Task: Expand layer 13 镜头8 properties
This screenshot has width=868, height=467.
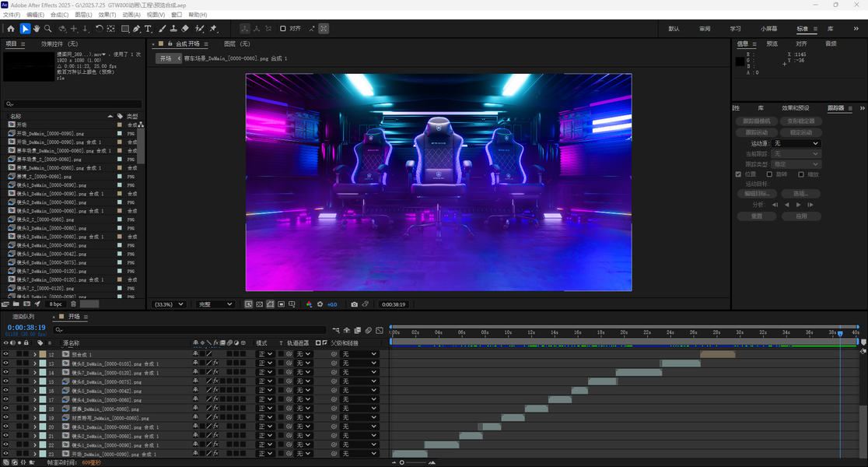Action: [x=35, y=363]
